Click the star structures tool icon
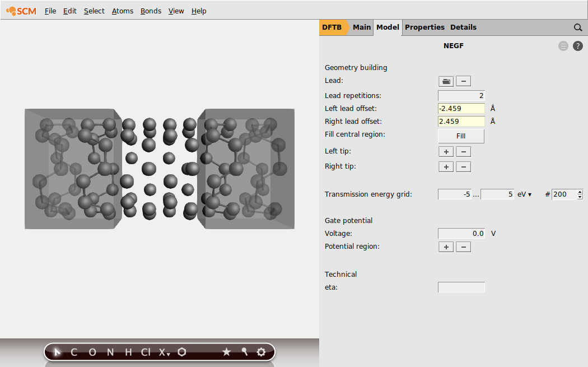Image resolution: width=588 pixels, height=367 pixels. tap(227, 352)
